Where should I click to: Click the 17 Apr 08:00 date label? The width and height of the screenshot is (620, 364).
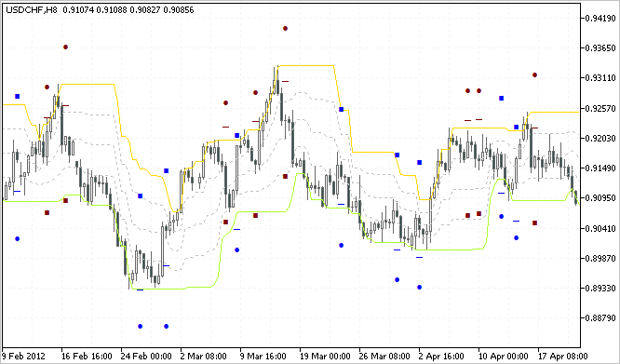click(x=562, y=357)
